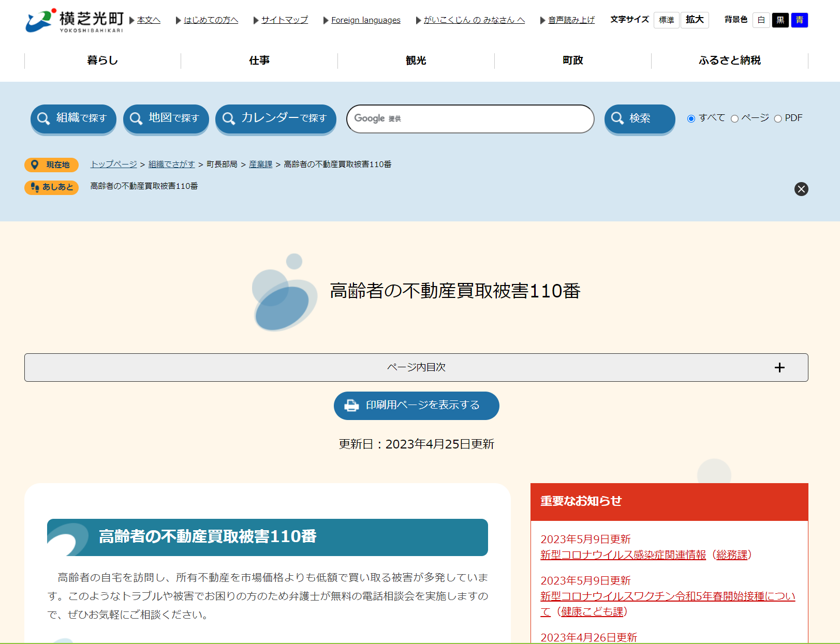The height and width of the screenshot is (644, 840).
Task: Click magnifier icon on カレンダーで探す button
Action: (x=229, y=118)
